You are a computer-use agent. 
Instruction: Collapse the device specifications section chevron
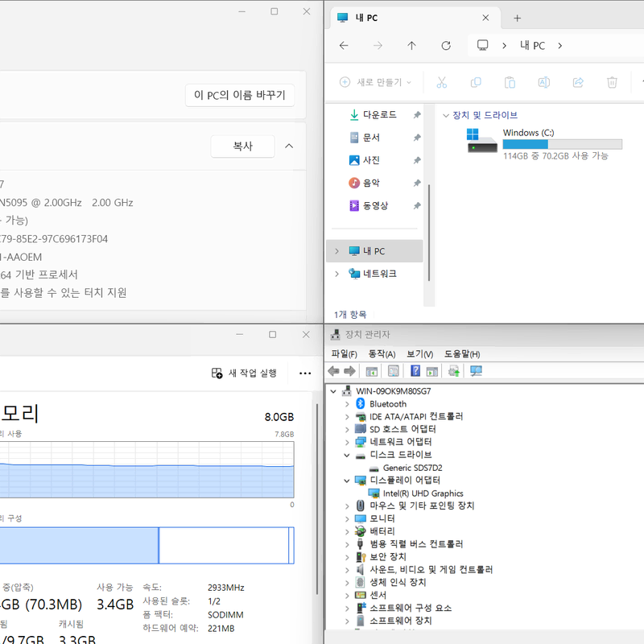click(x=289, y=146)
